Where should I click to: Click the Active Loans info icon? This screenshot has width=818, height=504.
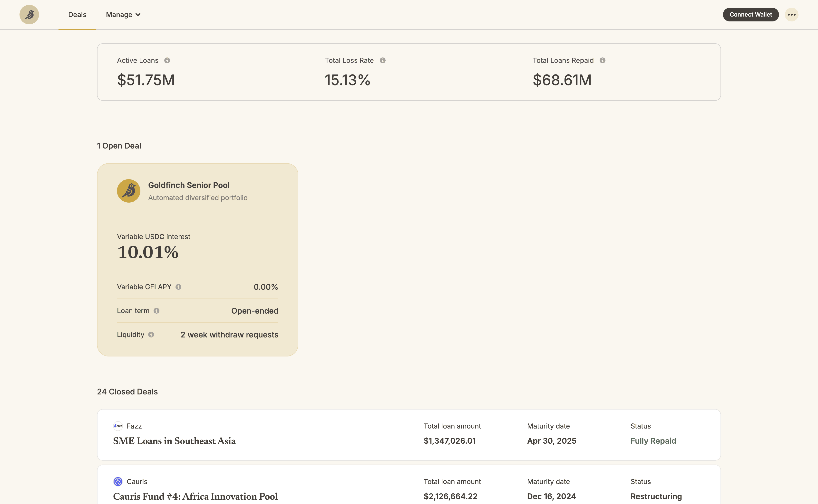(x=167, y=60)
